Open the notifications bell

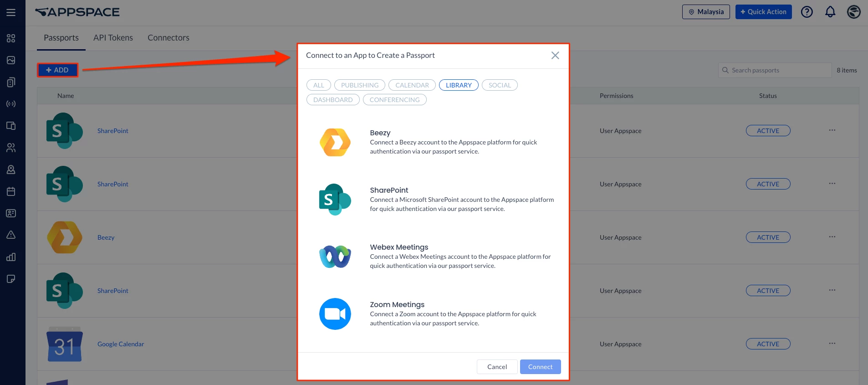(x=830, y=12)
